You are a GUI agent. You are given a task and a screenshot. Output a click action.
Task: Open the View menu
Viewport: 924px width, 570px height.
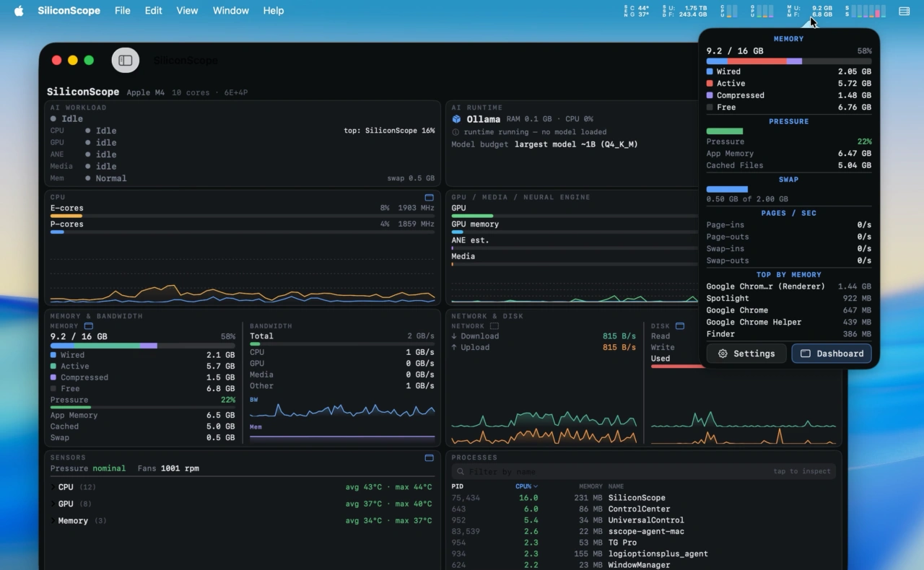(187, 11)
